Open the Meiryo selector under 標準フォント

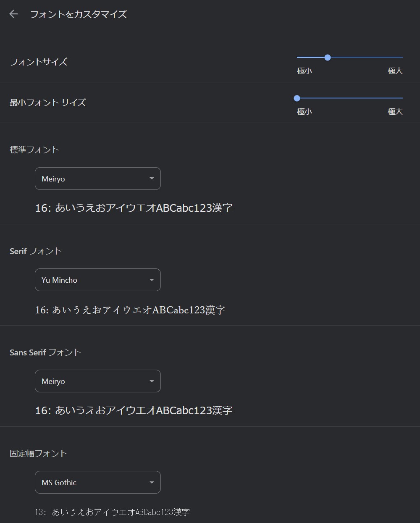pos(98,179)
